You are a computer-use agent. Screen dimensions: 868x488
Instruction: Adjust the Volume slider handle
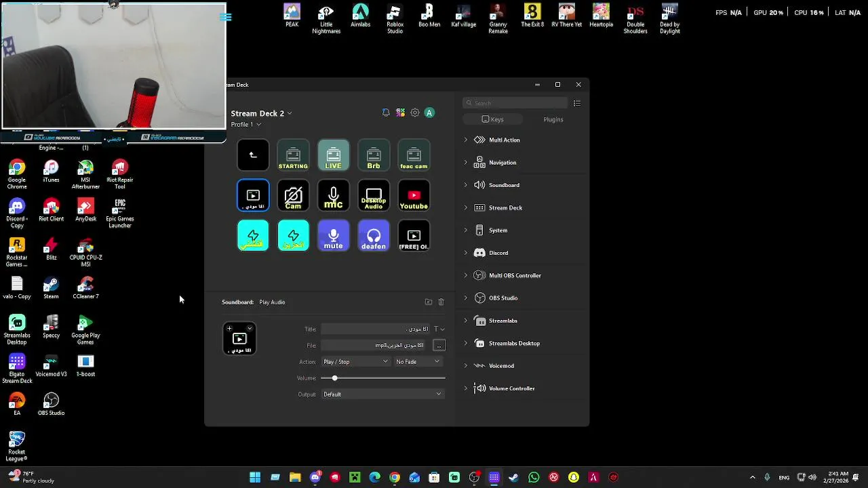334,378
